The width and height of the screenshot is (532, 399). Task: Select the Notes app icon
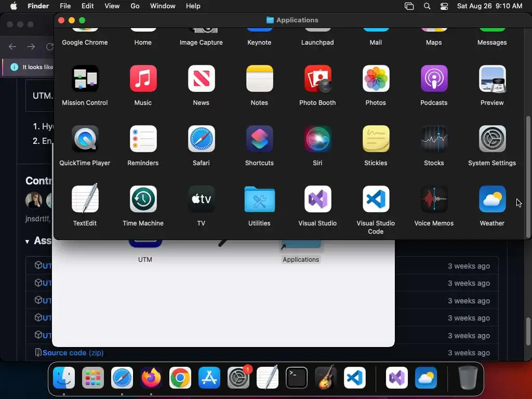260,79
